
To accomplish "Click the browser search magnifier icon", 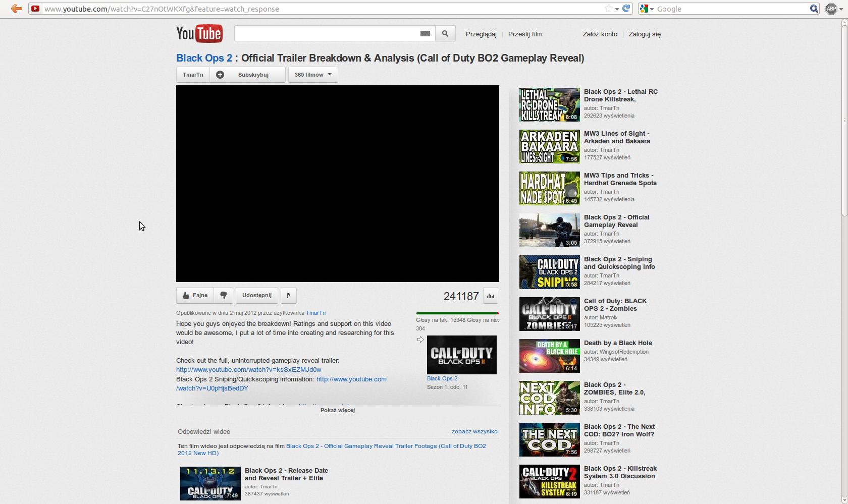I will [814, 9].
